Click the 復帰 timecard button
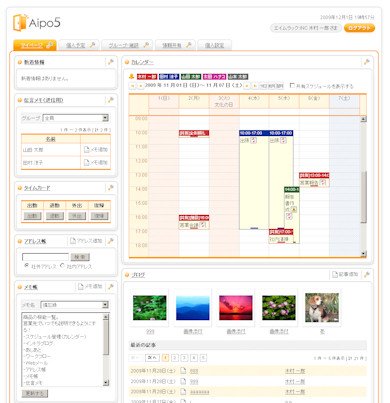Viewport: 390px width, 403px height. [x=99, y=216]
